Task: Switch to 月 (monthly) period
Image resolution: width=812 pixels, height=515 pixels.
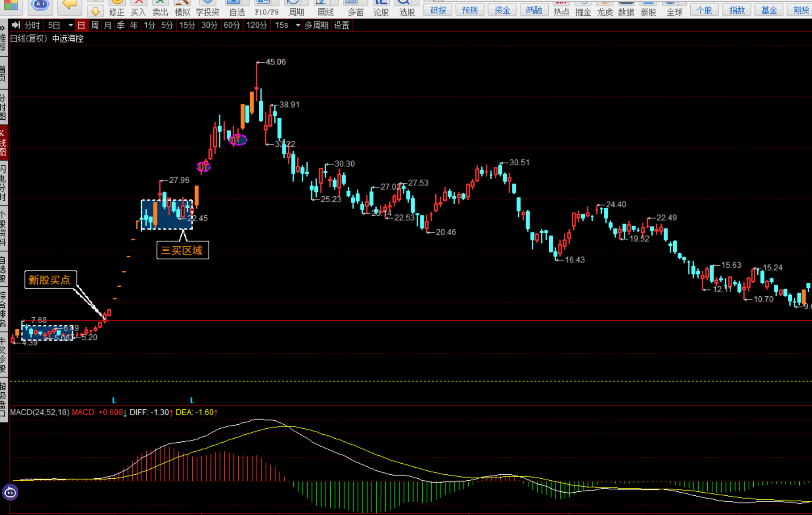Action: click(108, 25)
